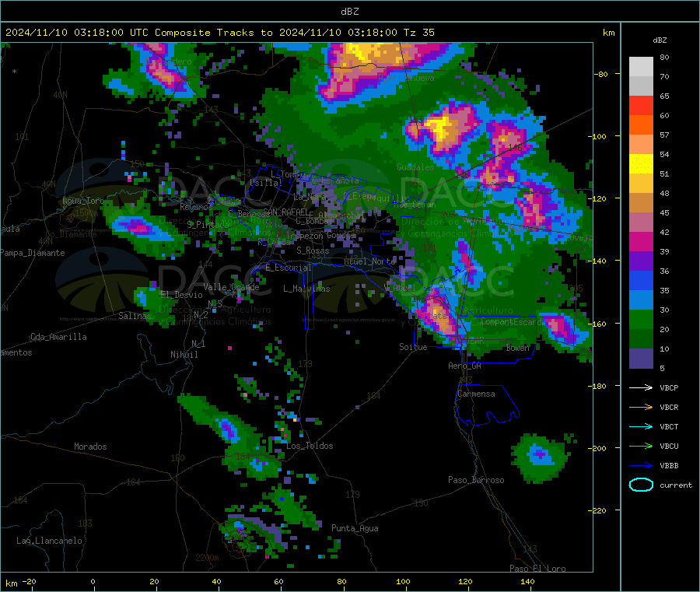Screen dimensions: 700x592
Task: Click the 'E_Escorial' place label
Action: tap(288, 268)
